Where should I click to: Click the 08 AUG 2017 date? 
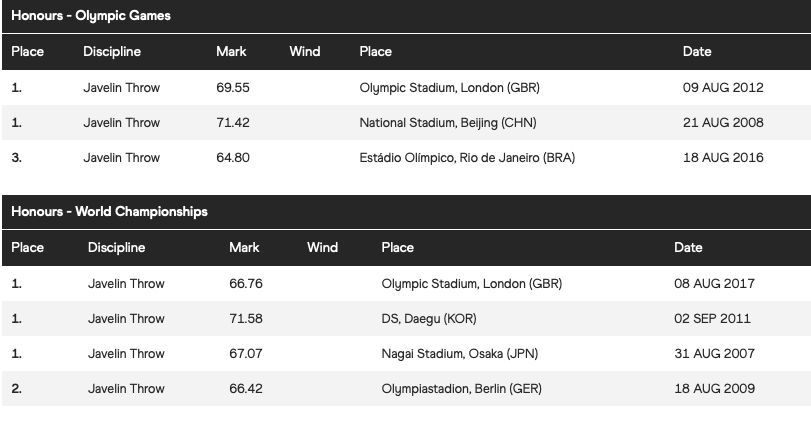click(x=714, y=283)
